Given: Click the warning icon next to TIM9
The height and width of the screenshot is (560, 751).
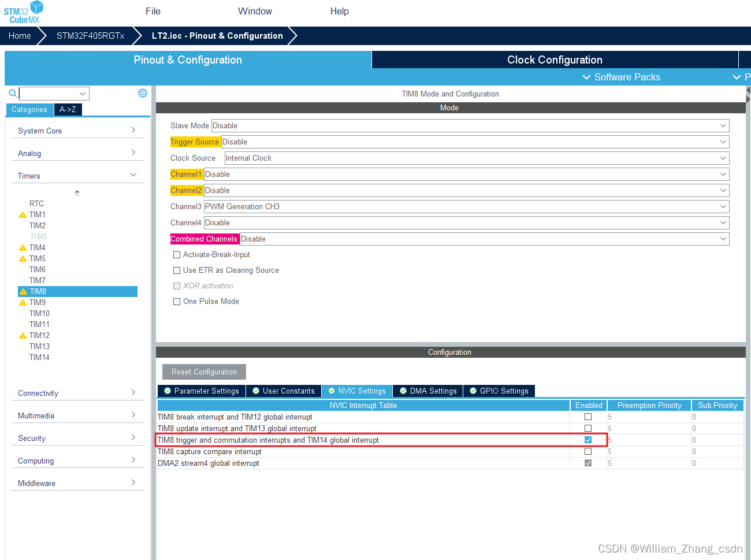Looking at the screenshot, I should [23, 303].
